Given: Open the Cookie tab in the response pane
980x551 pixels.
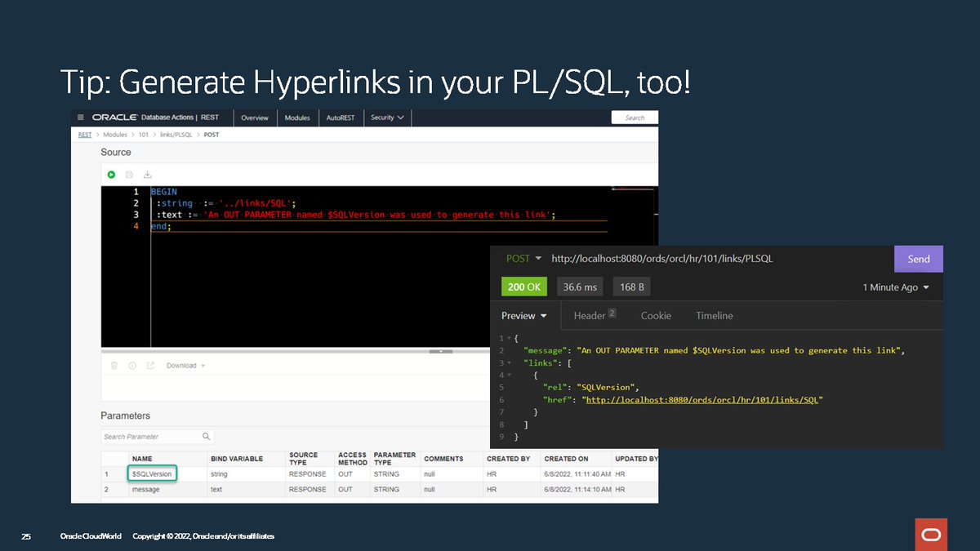Looking at the screenshot, I should point(656,316).
